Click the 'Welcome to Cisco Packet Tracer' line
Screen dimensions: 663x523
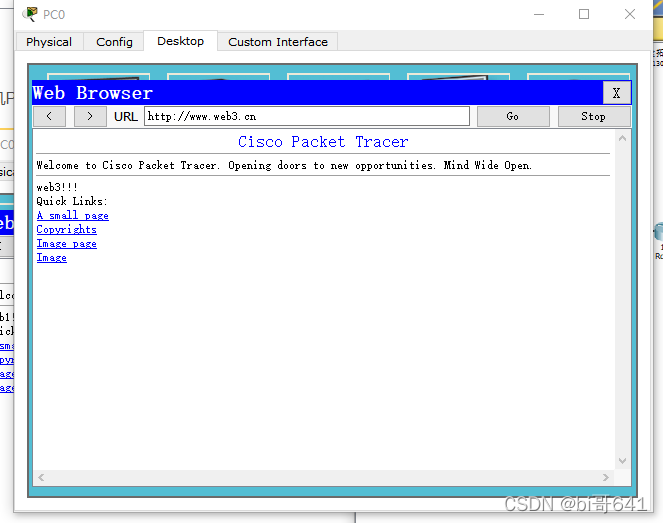tap(284, 165)
